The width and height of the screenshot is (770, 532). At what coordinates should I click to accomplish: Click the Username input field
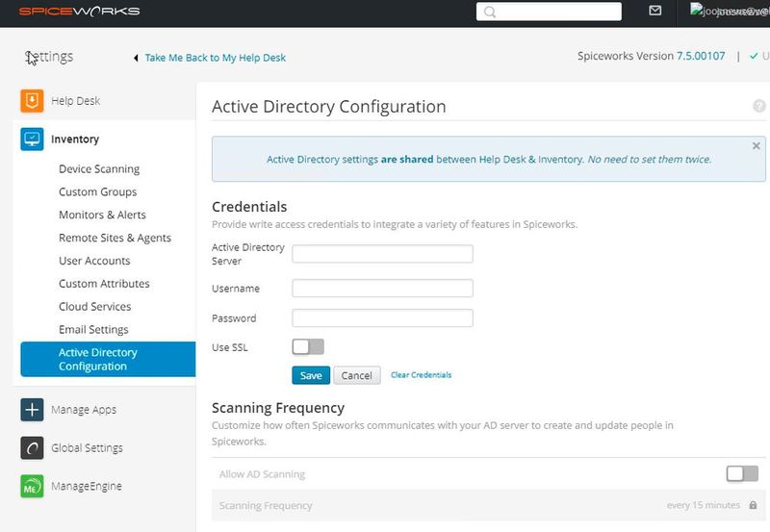[x=382, y=288]
